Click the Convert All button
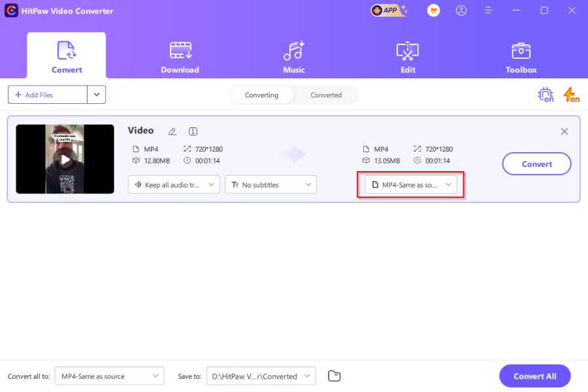 pyautogui.click(x=534, y=376)
